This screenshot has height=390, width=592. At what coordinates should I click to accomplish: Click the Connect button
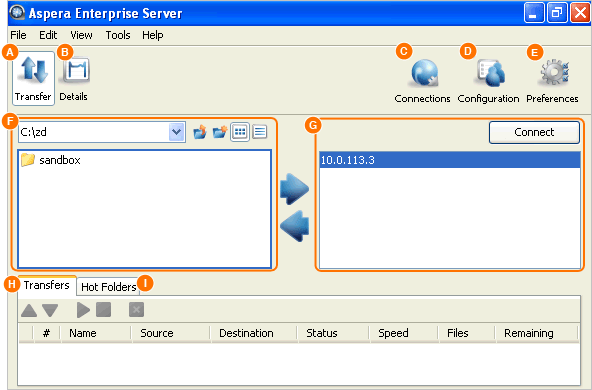[x=534, y=132]
